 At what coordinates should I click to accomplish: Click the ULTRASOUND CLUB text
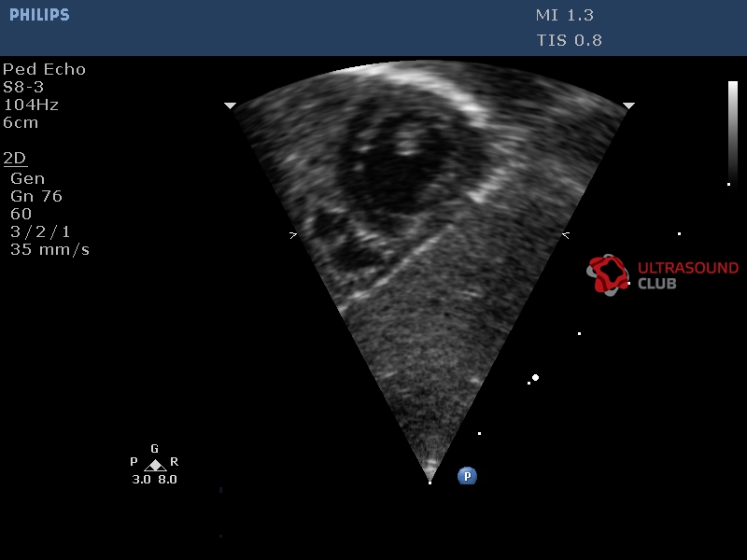coord(688,275)
